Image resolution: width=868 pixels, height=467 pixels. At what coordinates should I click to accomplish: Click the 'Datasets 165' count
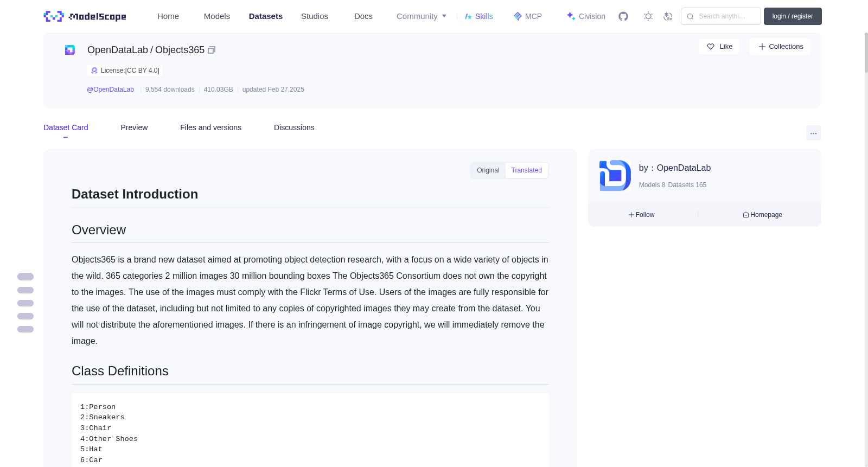tap(687, 185)
